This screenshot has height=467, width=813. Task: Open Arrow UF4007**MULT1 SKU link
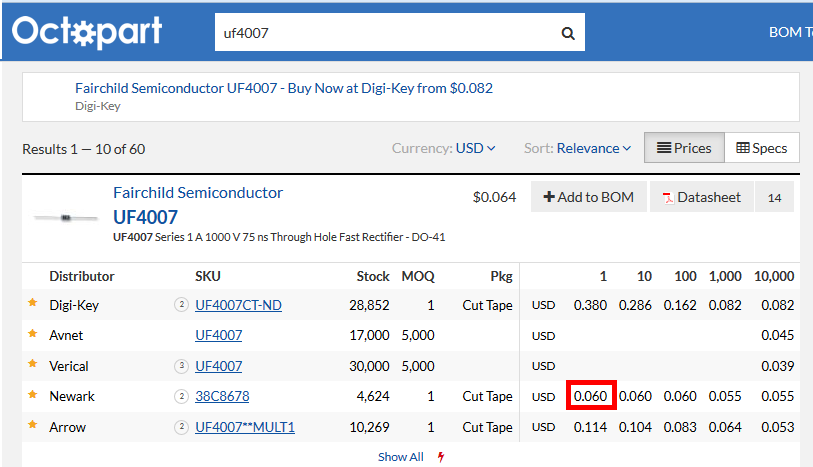(x=245, y=427)
